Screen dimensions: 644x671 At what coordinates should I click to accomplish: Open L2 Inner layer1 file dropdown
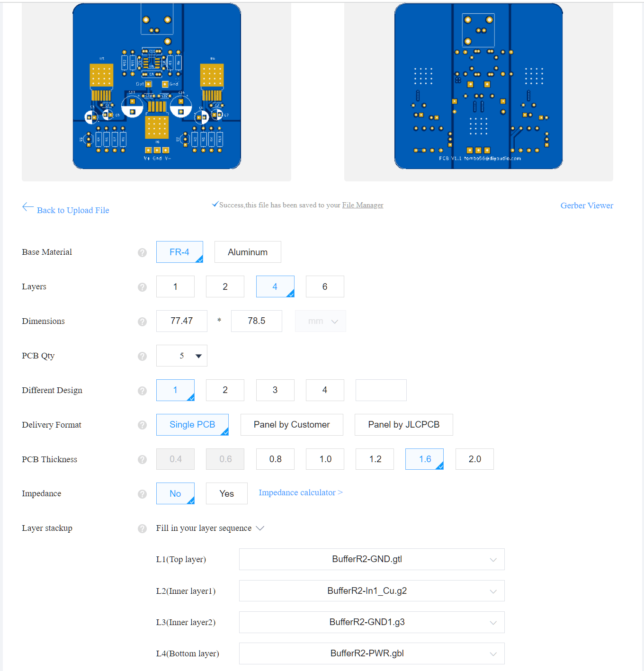point(372,591)
